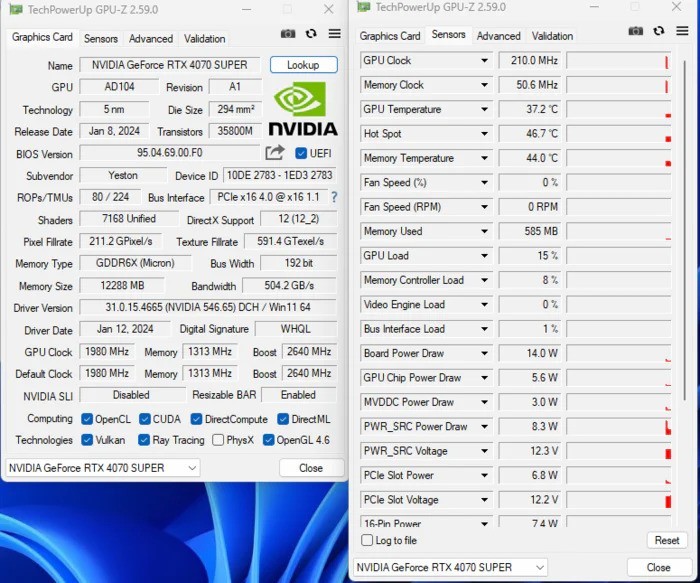The image size is (700, 583).
Task: Click the GPU name field
Action: [170, 65]
